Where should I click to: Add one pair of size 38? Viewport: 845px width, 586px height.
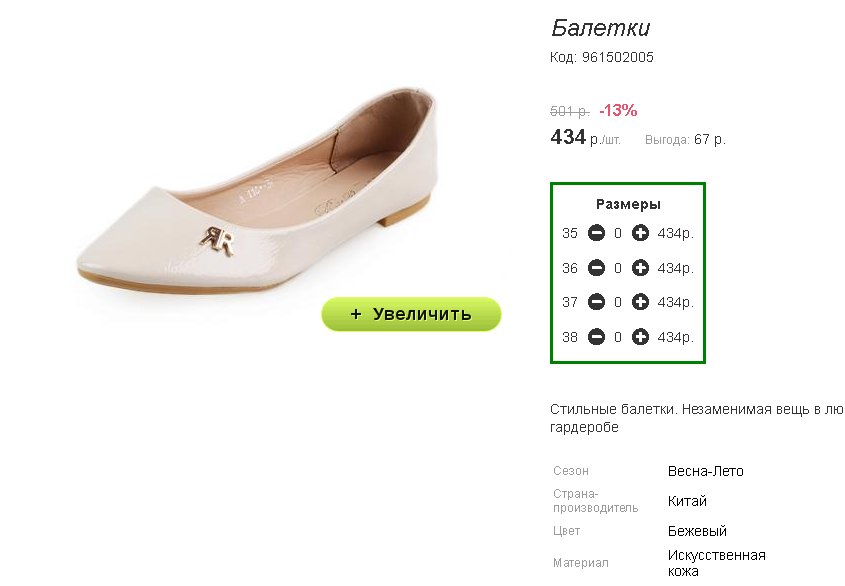coord(641,337)
